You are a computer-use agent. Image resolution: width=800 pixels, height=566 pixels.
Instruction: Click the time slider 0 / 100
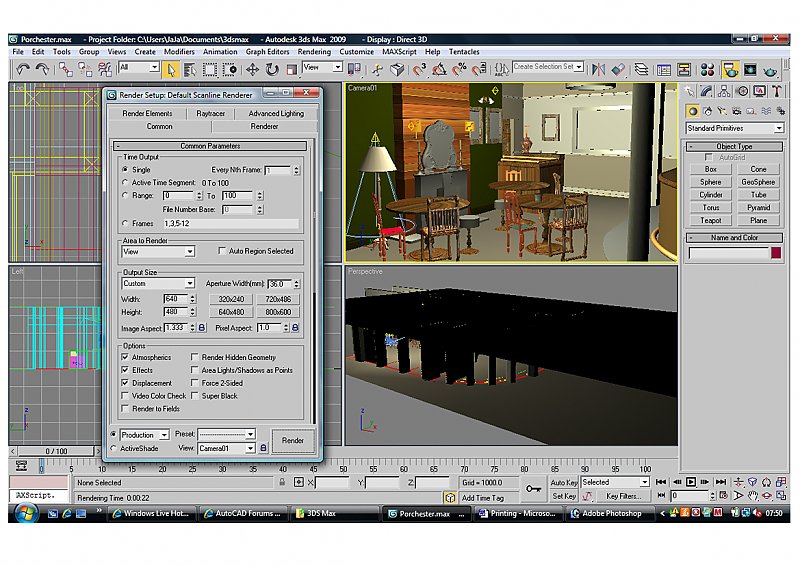[56, 451]
